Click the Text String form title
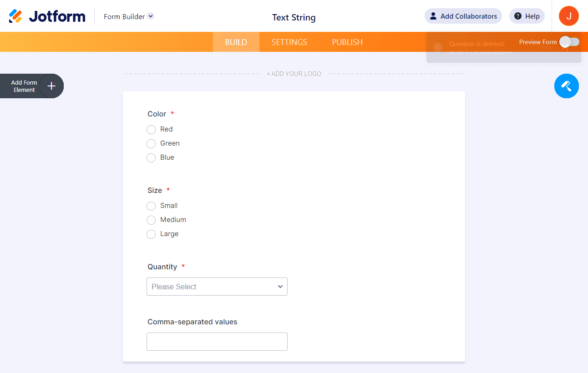 (x=294, y=18)
